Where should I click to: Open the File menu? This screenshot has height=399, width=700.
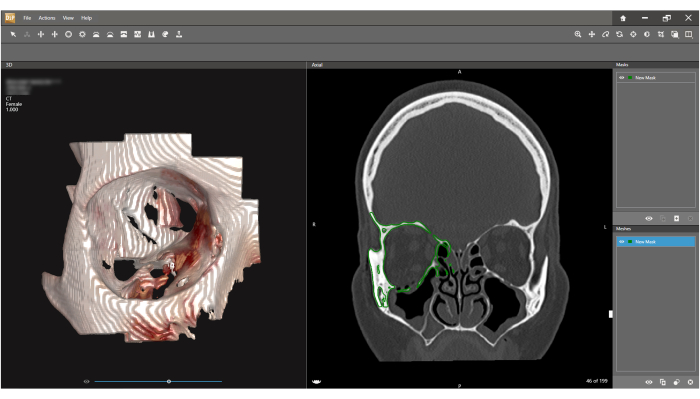tap(27, 18)
